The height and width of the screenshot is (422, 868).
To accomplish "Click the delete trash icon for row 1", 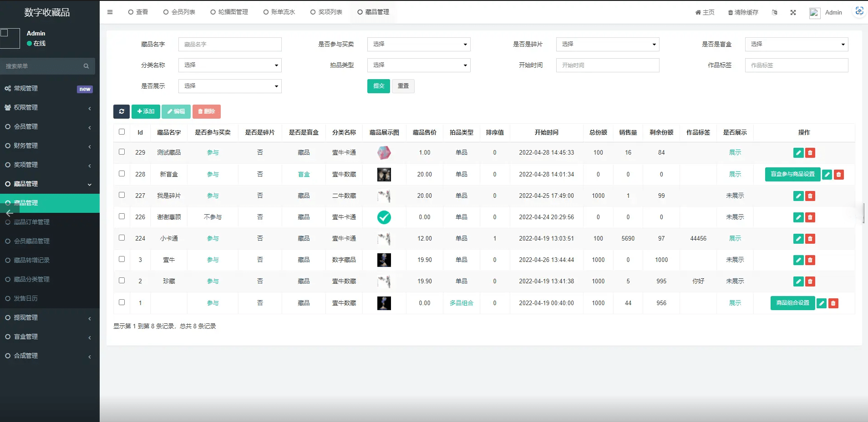I will pos(833,303).
